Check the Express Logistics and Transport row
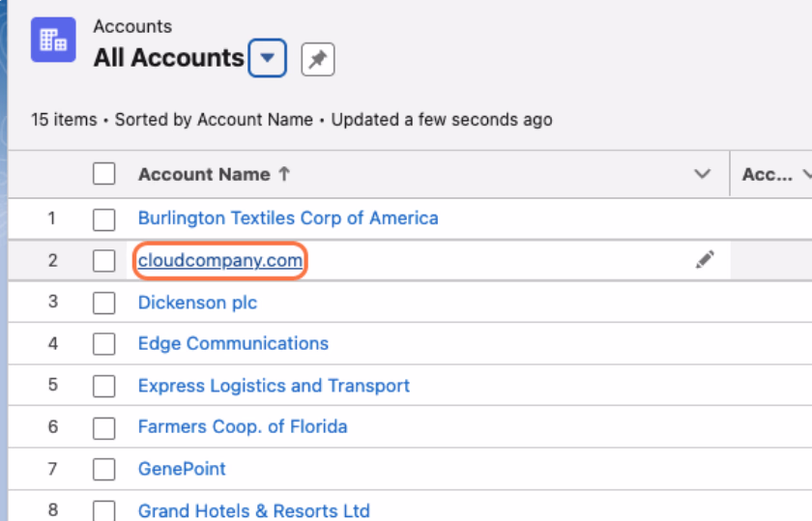 click(x=104, y=386)
